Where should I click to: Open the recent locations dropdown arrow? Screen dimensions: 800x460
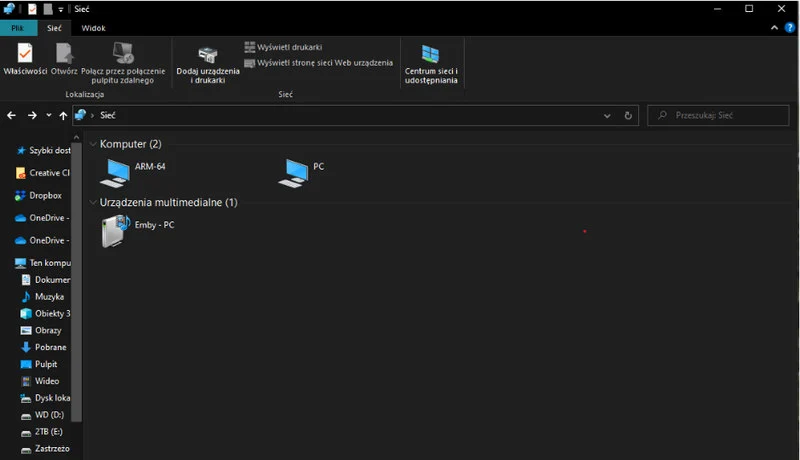click(x=49, y=116)
